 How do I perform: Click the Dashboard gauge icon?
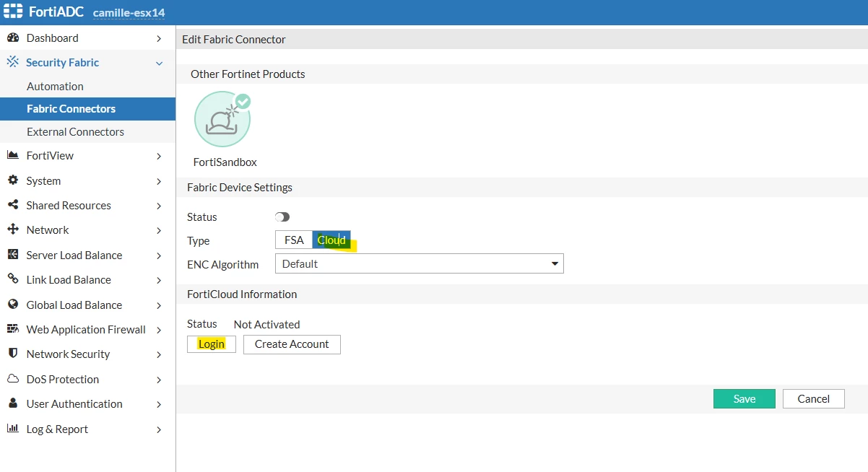click(x=13, y=38)
